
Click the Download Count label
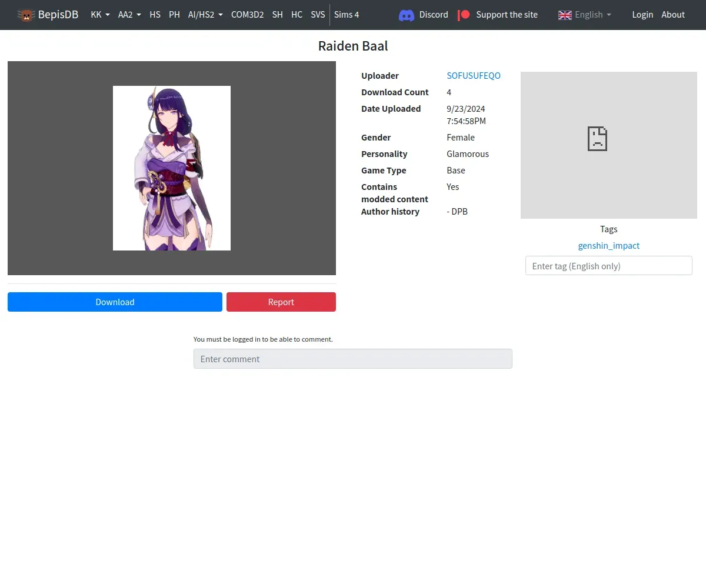pos(395,92)
